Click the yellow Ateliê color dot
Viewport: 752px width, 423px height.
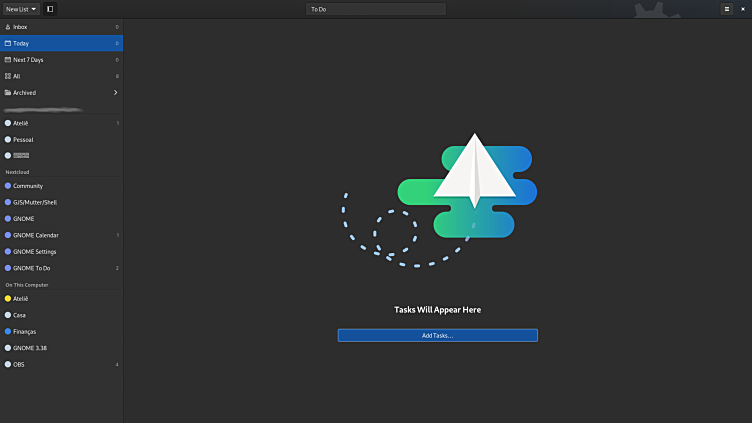click(8, 298)
